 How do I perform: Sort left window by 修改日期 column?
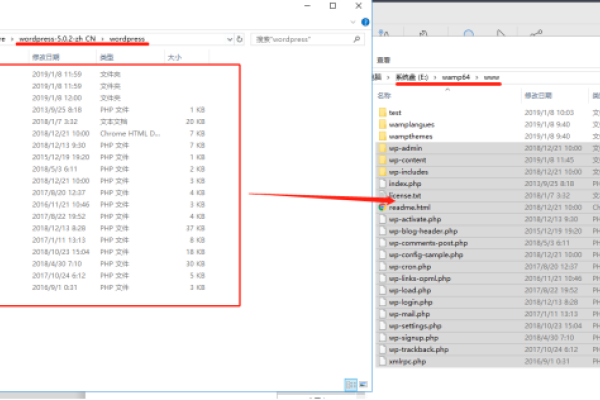pyautogui.click(x=46, y=57)
